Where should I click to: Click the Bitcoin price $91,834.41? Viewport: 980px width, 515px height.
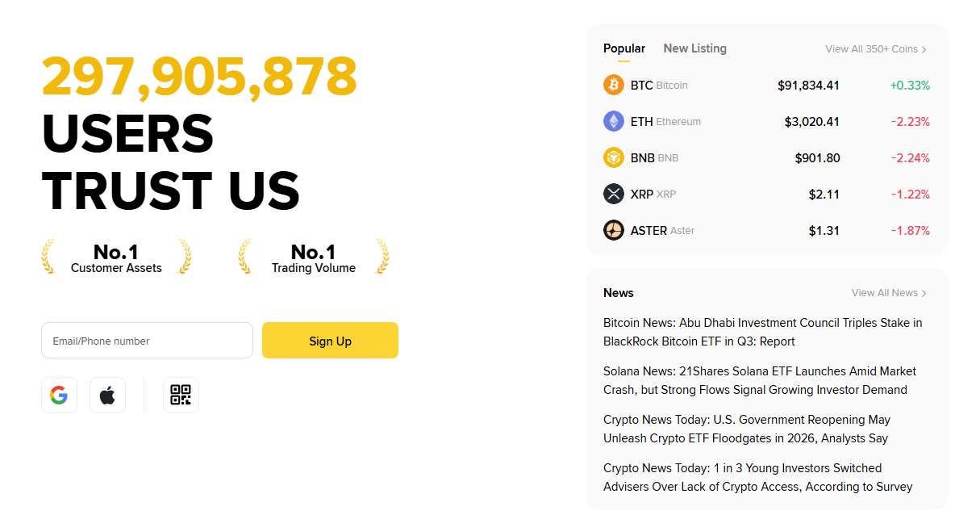[808, 85]
